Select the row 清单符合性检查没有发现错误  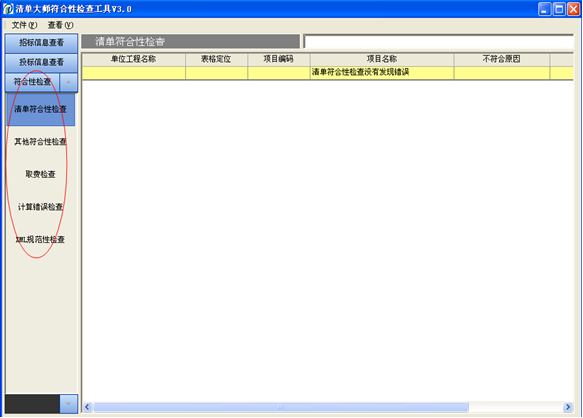[328, 73]
